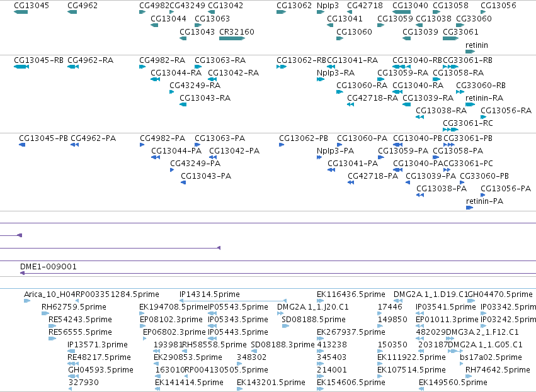The image size is (536, 392).
Task: Click protein CG13045-PB label
Action: point(43,138)
